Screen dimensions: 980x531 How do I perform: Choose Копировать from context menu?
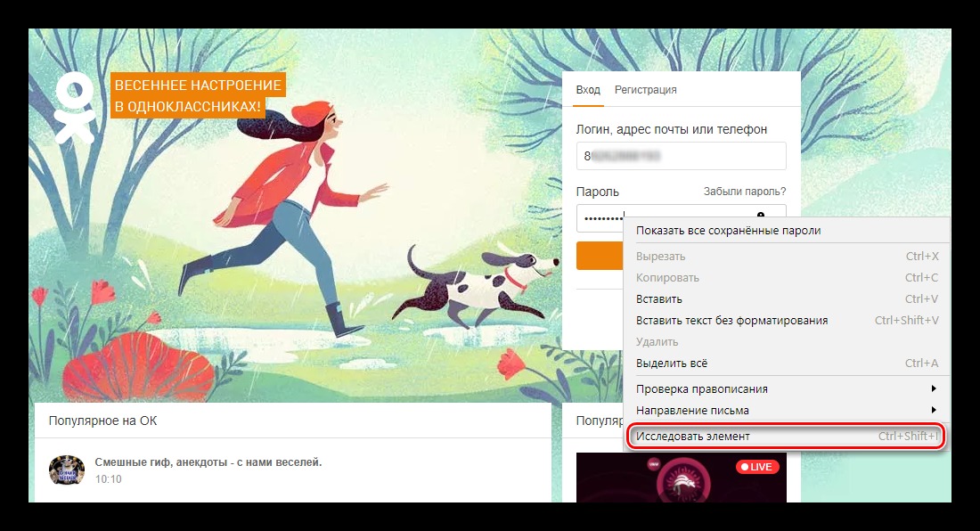[787, 277]
